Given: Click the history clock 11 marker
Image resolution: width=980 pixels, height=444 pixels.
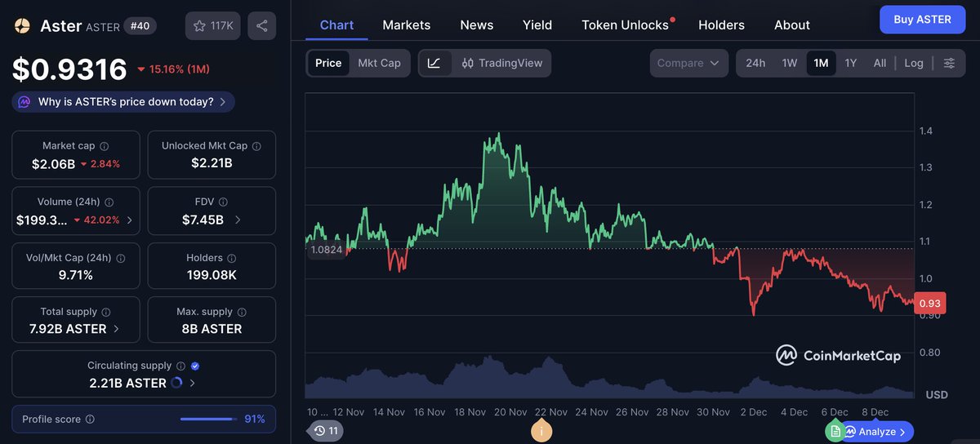Looking at the screenshot, I should point(325,431).
